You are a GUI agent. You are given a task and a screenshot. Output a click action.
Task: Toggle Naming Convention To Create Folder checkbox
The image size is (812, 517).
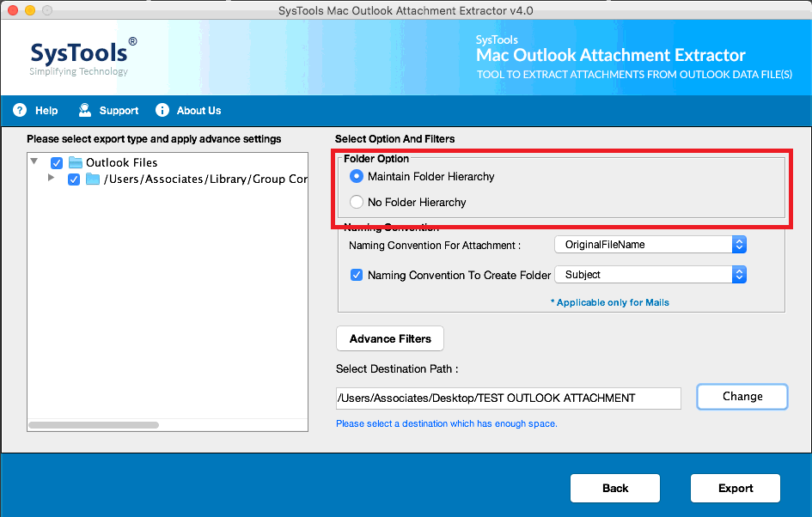coord(357,275)
